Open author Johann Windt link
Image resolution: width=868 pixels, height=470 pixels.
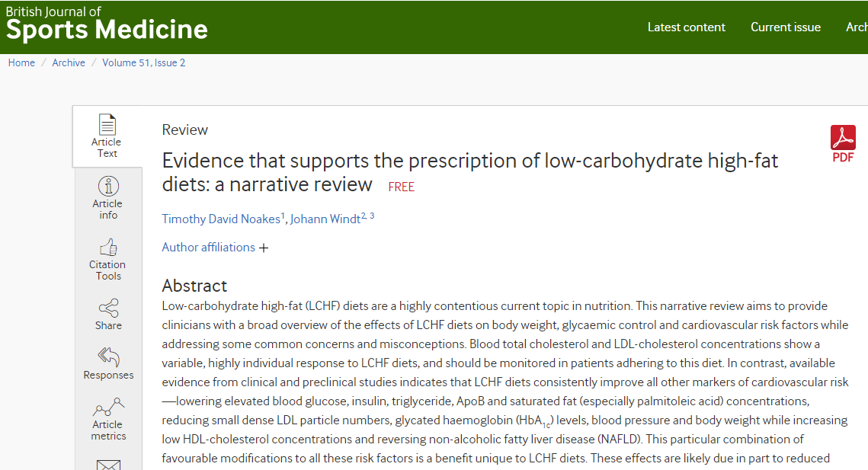(x=325, y=219)
